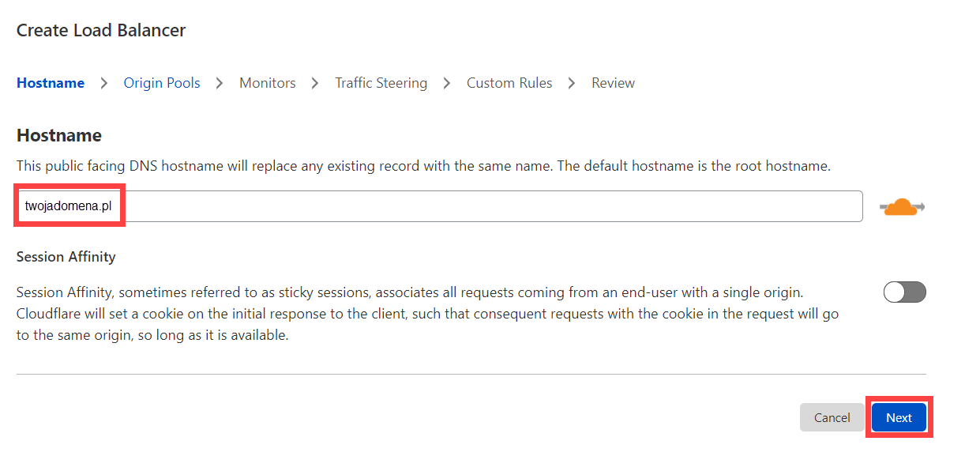
Task: Click the bold Hostname section heading
Action: point(59,135)
